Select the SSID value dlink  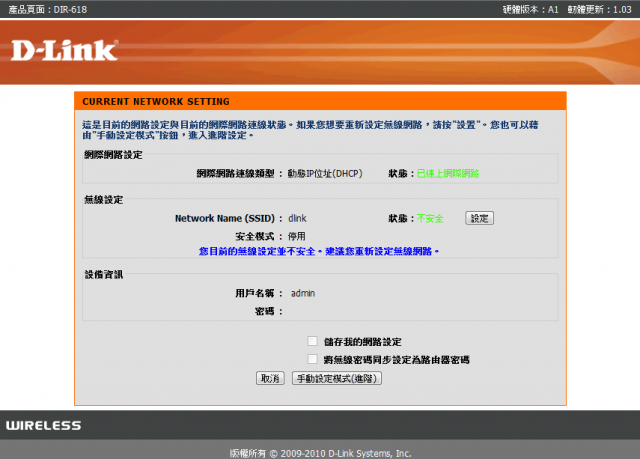click(297, 218)
